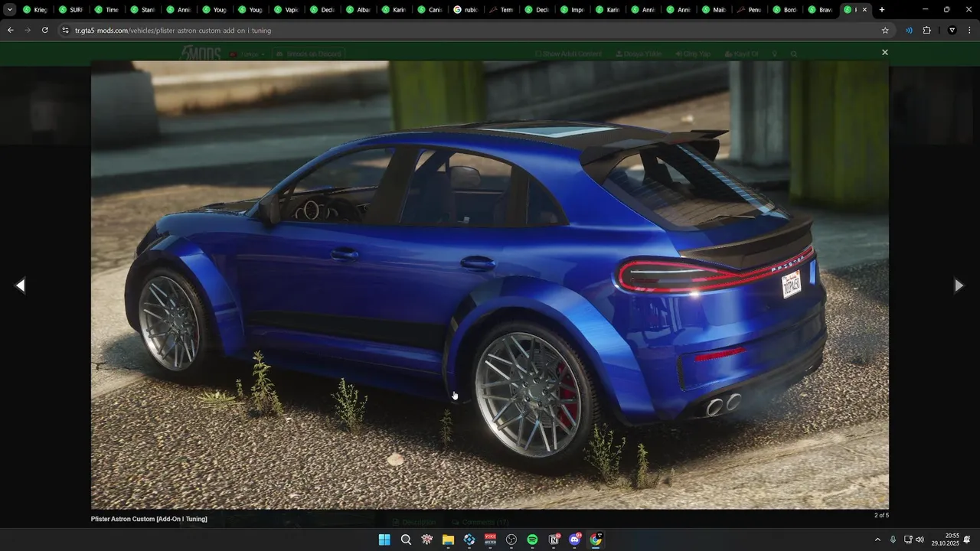Viewport: 980px width, 551px height.
Task: Click the dimmed search icon in site header
Action: pos(794,54)
